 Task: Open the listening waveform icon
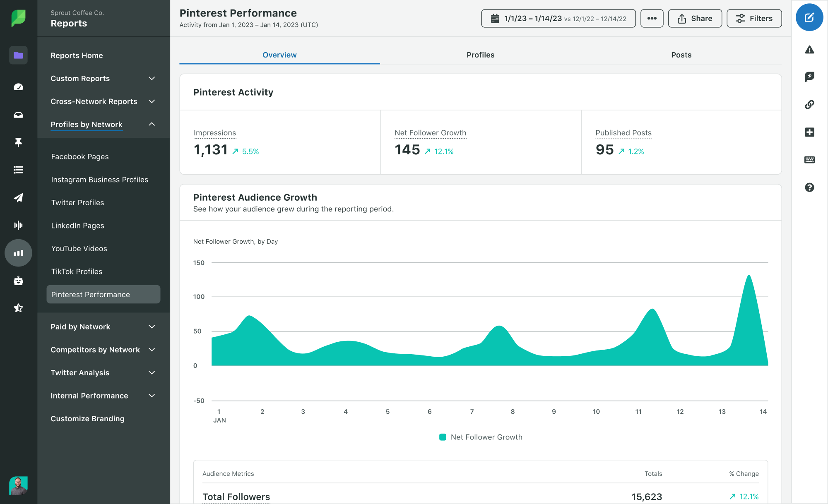coord(18,225)
